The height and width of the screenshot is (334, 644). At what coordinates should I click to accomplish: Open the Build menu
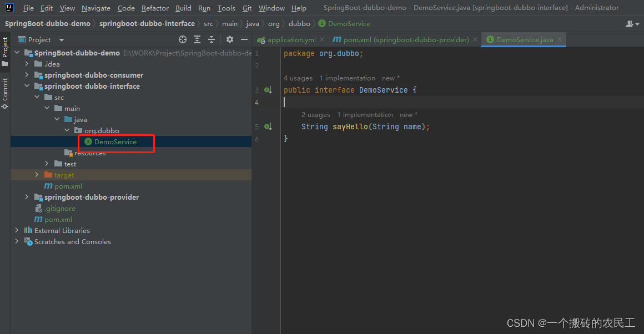click(x=183, y=8)
